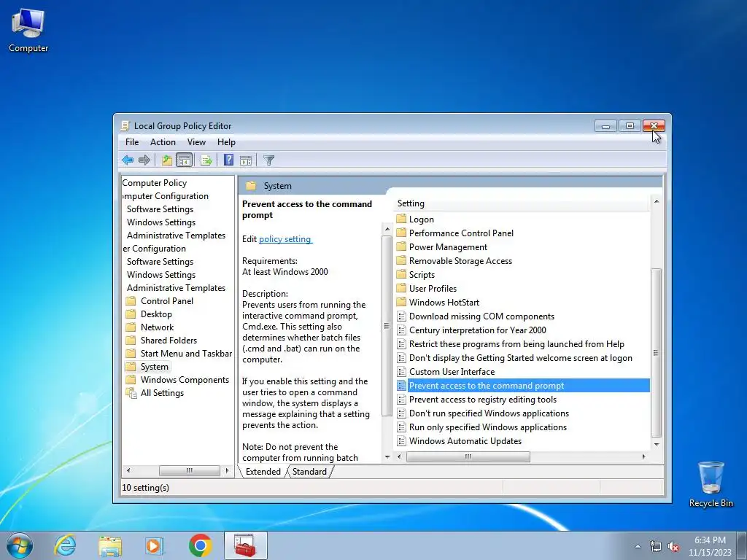Open the View menu
Image resolution: width=747 pixels, height=560 pixels.
(x=196, y=142)
